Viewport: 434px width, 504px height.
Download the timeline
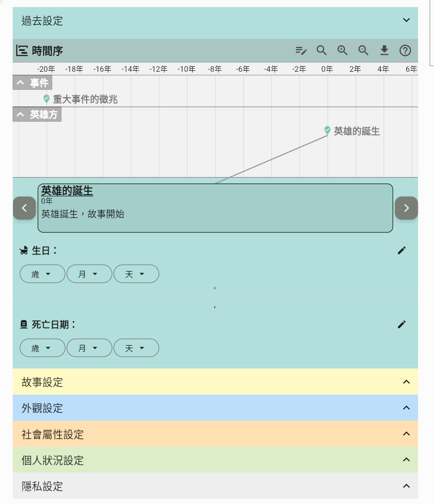point(384,50)
